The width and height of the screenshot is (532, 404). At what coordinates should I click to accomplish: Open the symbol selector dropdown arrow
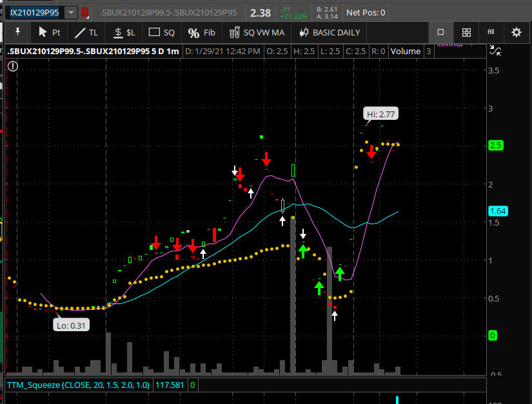[70, 12]
